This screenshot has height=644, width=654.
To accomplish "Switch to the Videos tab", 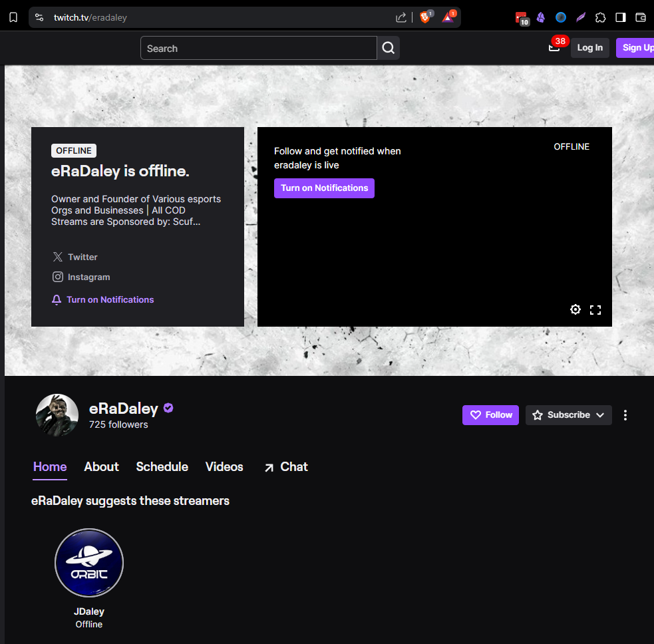I will click(x=224, y=467).
